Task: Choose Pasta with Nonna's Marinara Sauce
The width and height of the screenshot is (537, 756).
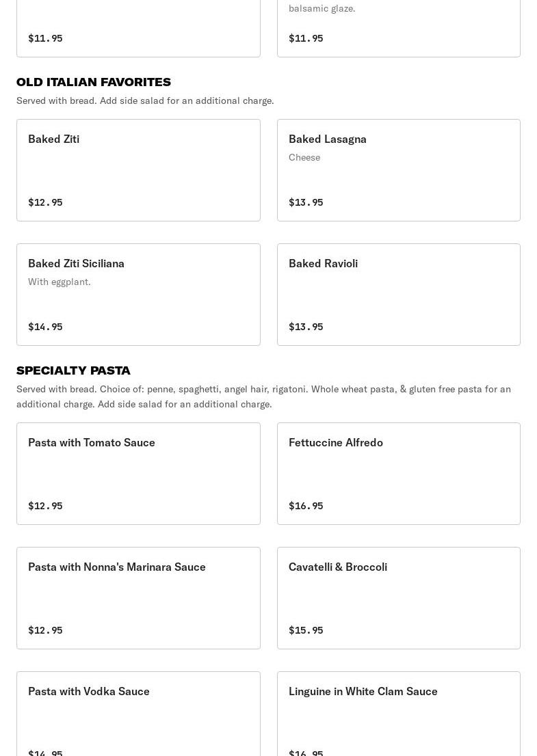Action: click(x=138, y=598)
